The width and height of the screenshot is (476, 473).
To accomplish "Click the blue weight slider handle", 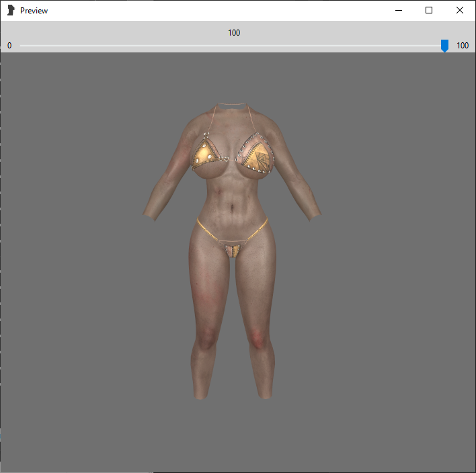I will point(444,46).
